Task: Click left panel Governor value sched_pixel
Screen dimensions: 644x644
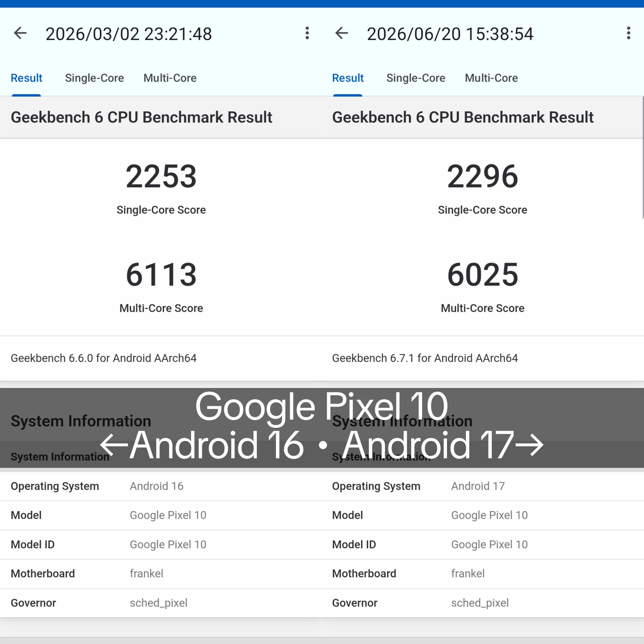Action: pyautogui.click(x=158, y=603)
